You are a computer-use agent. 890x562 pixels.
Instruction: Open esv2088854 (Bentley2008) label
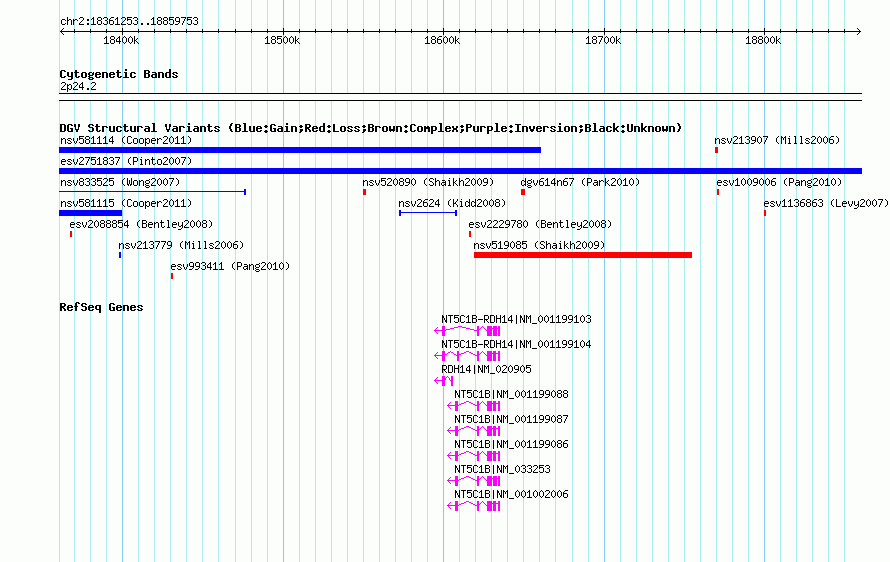tap(141, 224)
